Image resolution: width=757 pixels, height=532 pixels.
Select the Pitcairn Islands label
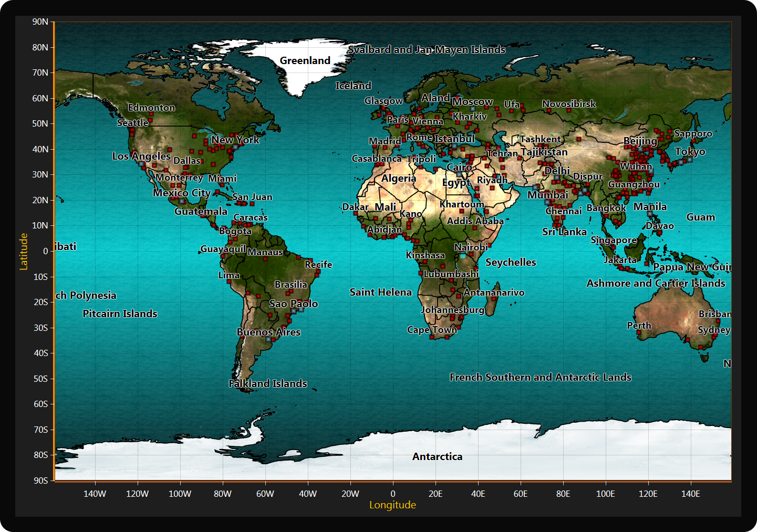pos(120,314)
